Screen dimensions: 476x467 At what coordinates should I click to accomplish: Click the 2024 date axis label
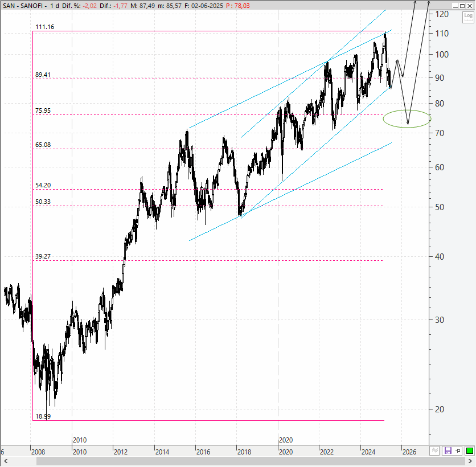click(x=368, y=452)
